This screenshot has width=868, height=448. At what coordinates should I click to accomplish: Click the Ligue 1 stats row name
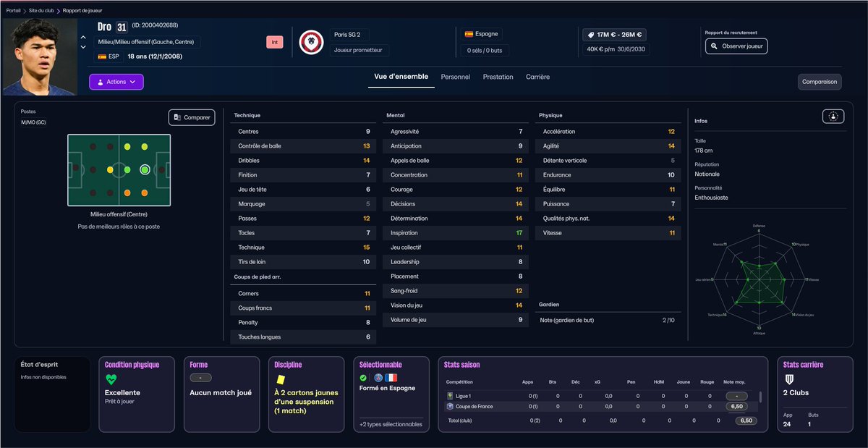[x=463, y=396]
